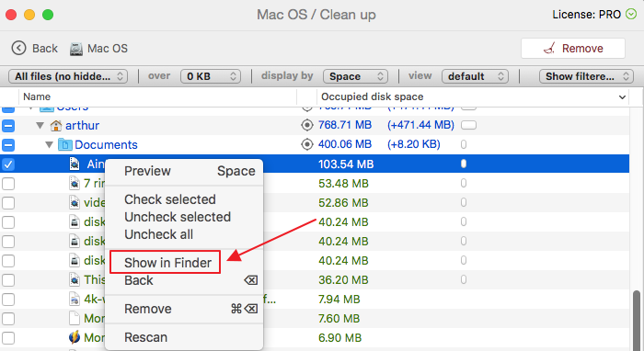Click the Documents folder name
This screenshot has height=351, width=644.
click(106, 145)
